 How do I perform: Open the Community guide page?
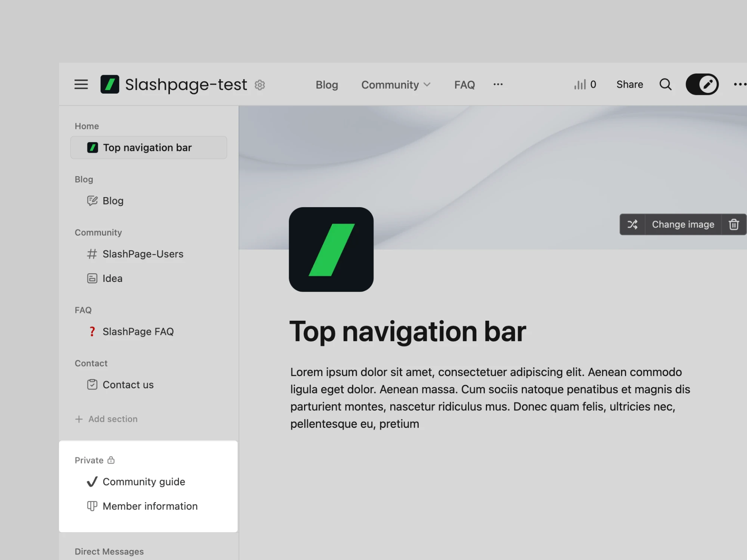click(x=144, y=482)
